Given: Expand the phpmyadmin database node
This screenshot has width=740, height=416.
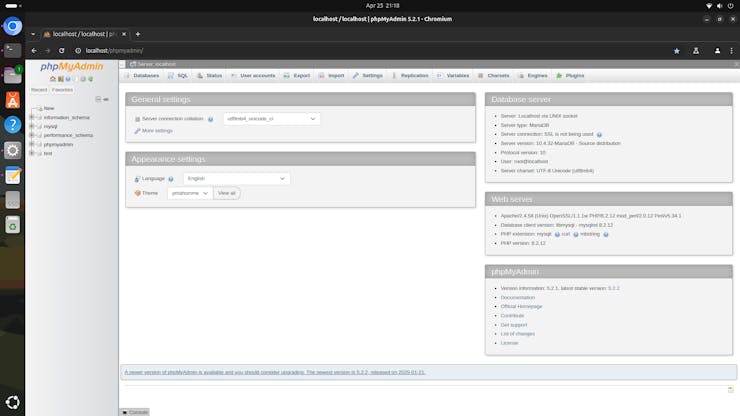Looking at the screenshot, I should click(32, 144).
